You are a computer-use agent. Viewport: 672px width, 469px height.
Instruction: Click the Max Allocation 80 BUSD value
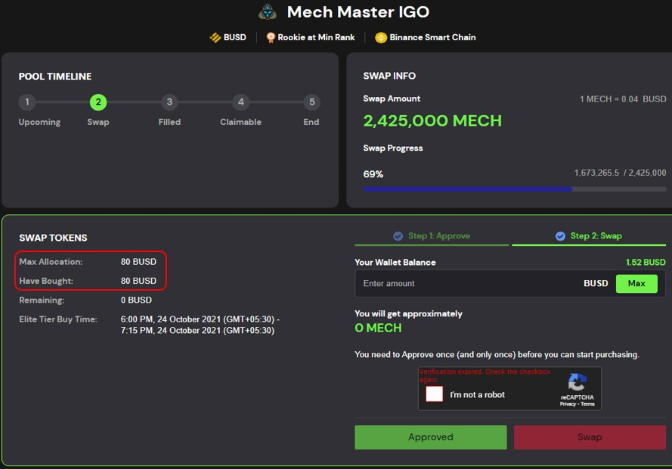point(138,262)
